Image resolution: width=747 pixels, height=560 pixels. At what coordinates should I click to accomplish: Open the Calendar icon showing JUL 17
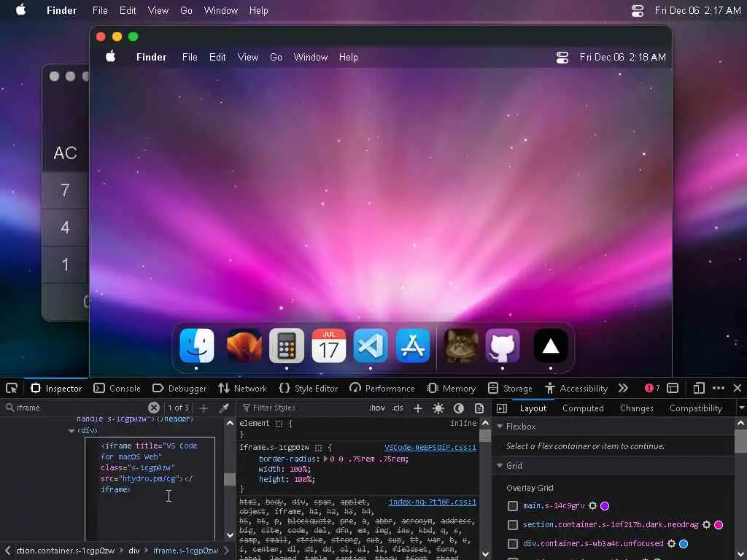click(329, 346)
